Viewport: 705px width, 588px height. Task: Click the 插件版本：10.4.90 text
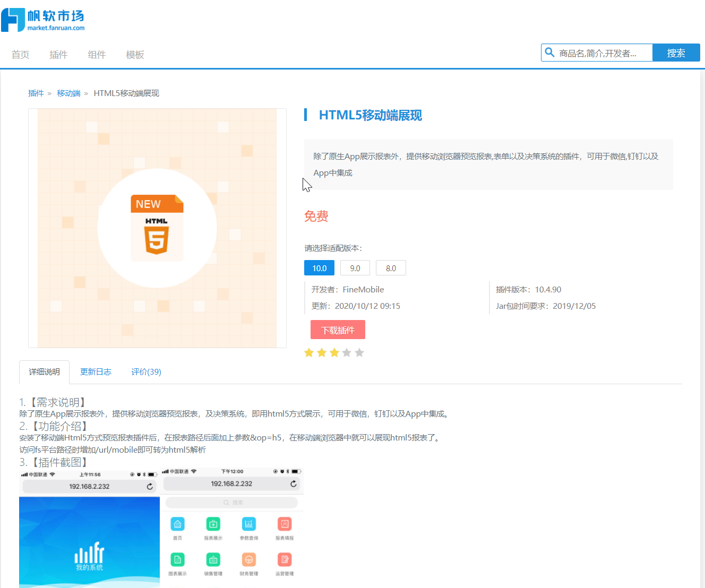tap(528, 290)
